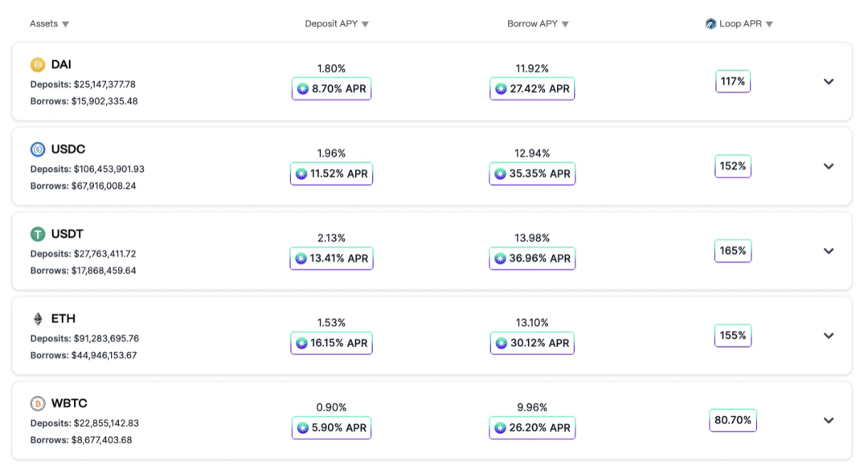The width and height of the screenshot is (868, 470).
Task: Click the WBTC bitcoin icon
Action: click(x=38, y=403)
